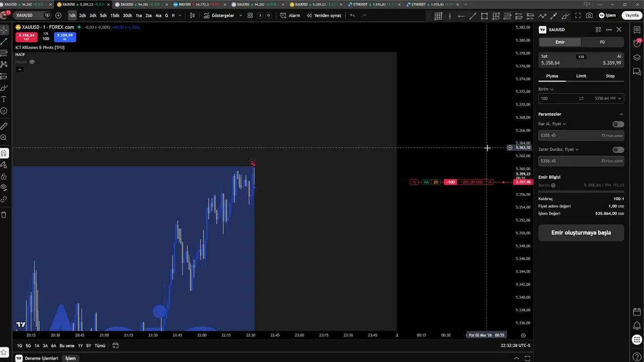Click the ZD stop loss tag on position line
Screen dimensions: 644x362
click(x=436, y=182)
